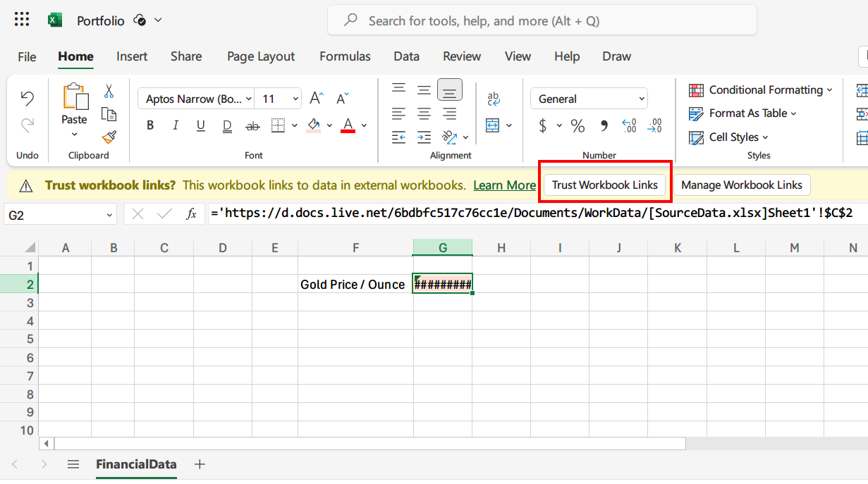The image size is (868, 484).
Task: Select the FinancialData sheet tab
Action: click(x=136, y=464)
